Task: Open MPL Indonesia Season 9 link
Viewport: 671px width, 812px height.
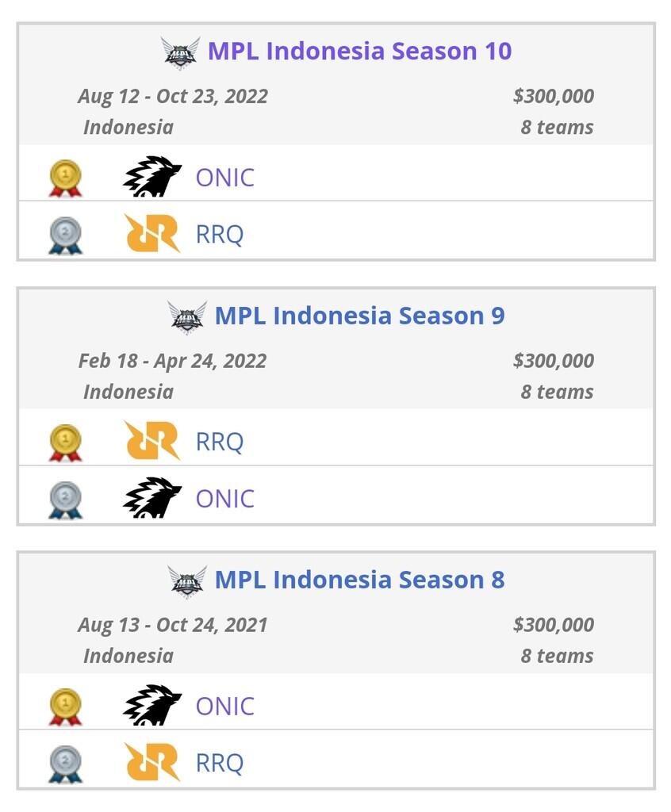Action: (x=359, y=315)
